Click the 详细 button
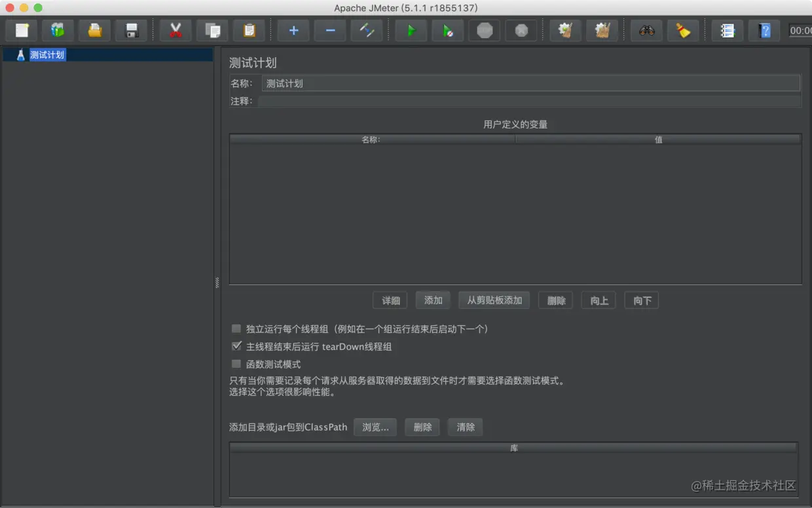 tap(390, 300)
